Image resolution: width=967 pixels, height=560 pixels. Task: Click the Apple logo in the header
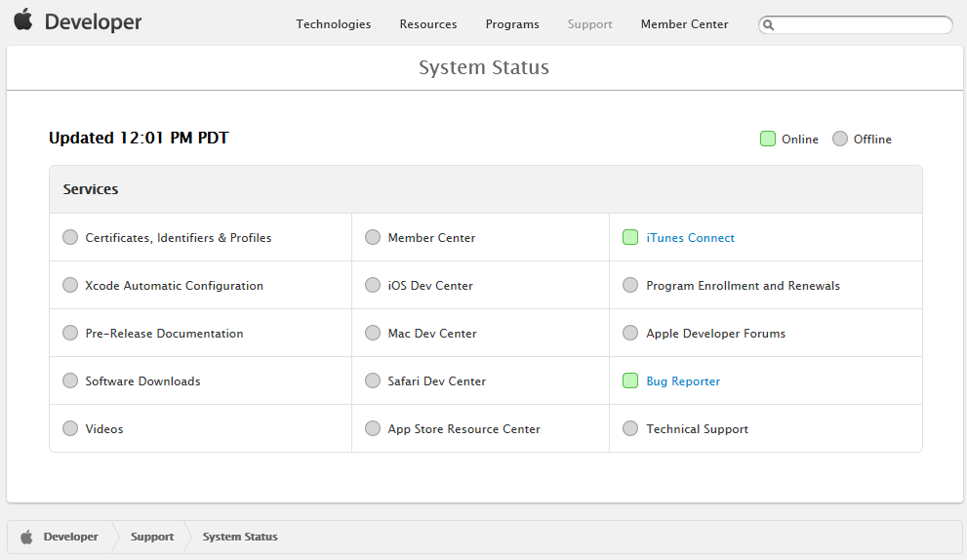click(x=23, y=20)
